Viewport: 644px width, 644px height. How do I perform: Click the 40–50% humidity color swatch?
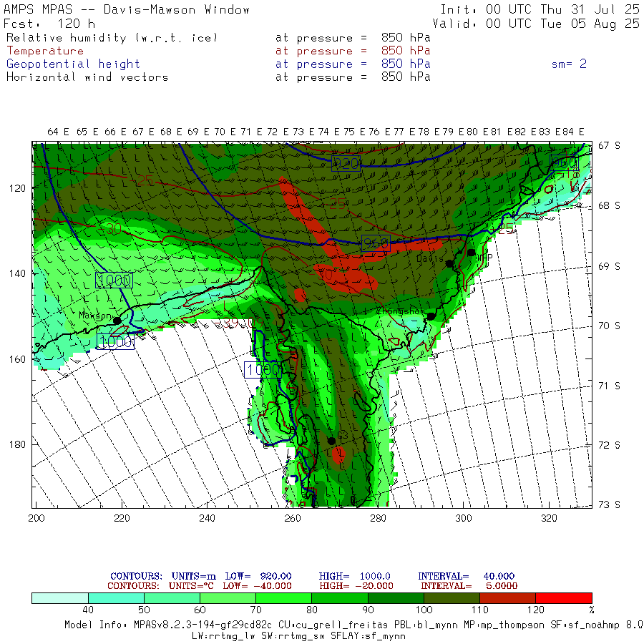pyautogui.click(x=116, y=598)
